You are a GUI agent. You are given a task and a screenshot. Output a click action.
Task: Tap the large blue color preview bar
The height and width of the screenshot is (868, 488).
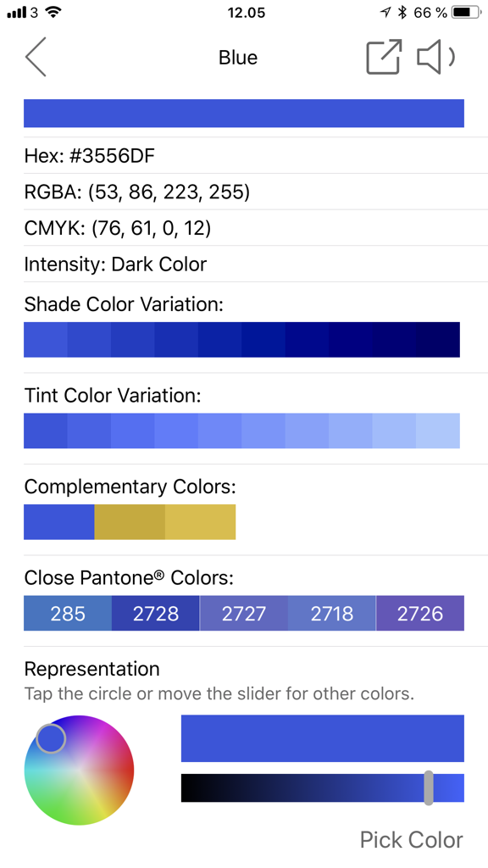[x=243, y=113]
